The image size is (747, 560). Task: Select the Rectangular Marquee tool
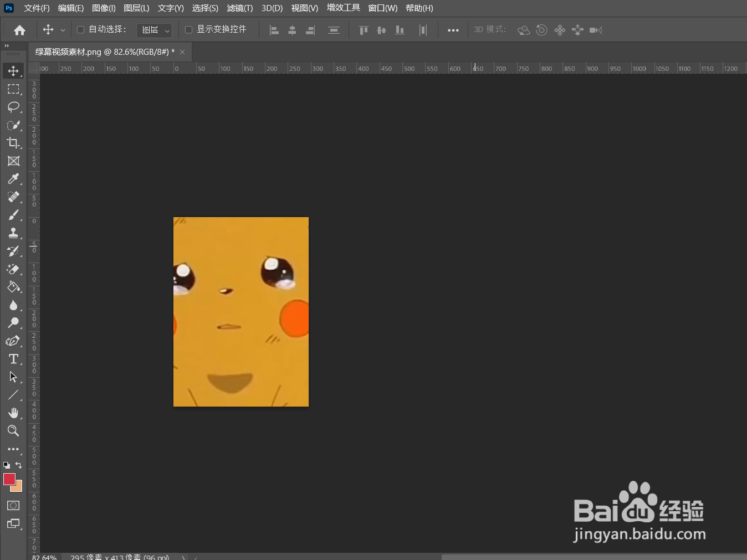13,89
